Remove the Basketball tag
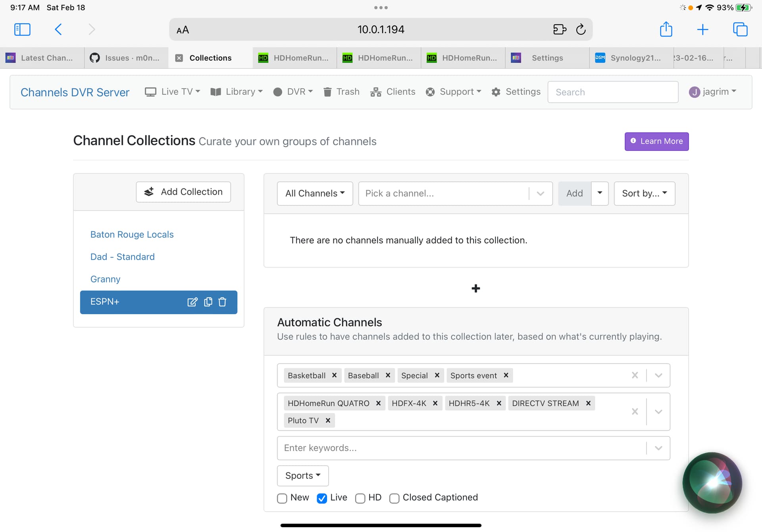 334,375
